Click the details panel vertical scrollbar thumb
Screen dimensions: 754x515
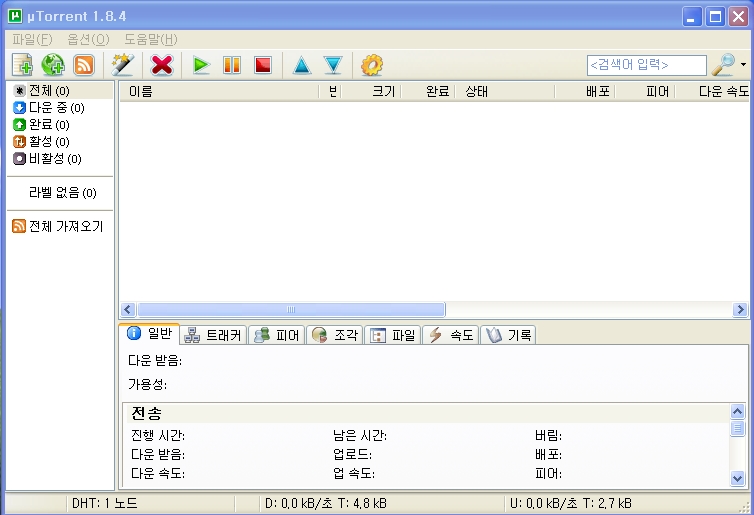(x=737, y=428)
